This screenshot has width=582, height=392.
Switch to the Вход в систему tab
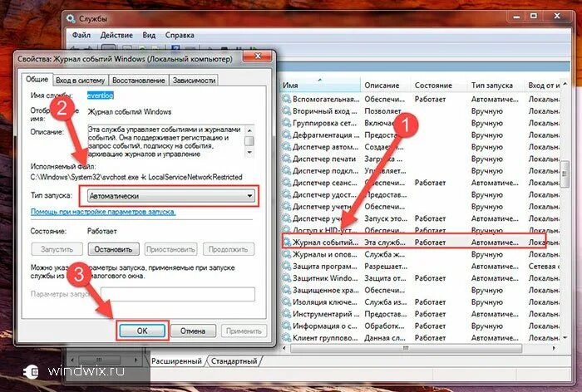[80, 80]
